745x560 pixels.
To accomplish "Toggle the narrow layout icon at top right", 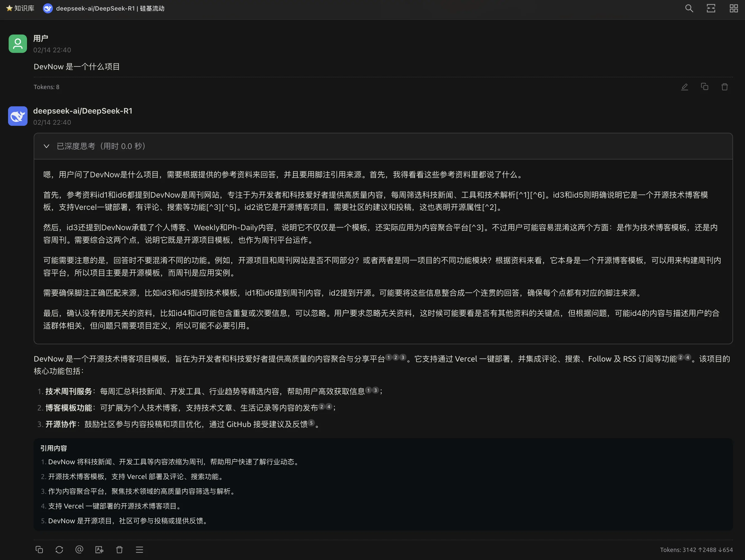I will 711,8.
